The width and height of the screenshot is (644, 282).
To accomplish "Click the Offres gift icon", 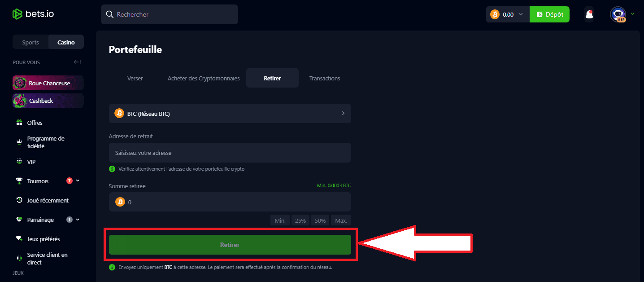I will [19, 123].
